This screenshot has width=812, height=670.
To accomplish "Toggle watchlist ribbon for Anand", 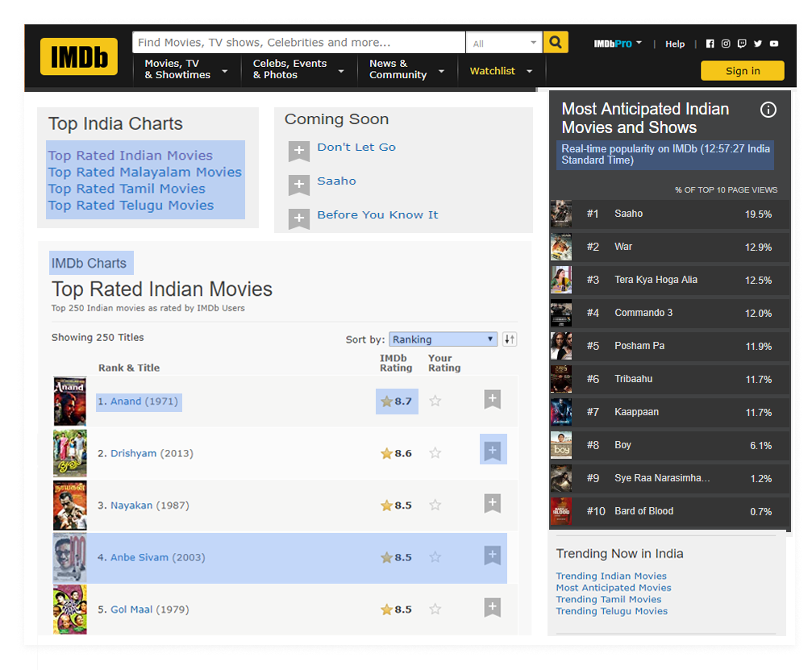I will pyautogui.click(x=493, y=400).
